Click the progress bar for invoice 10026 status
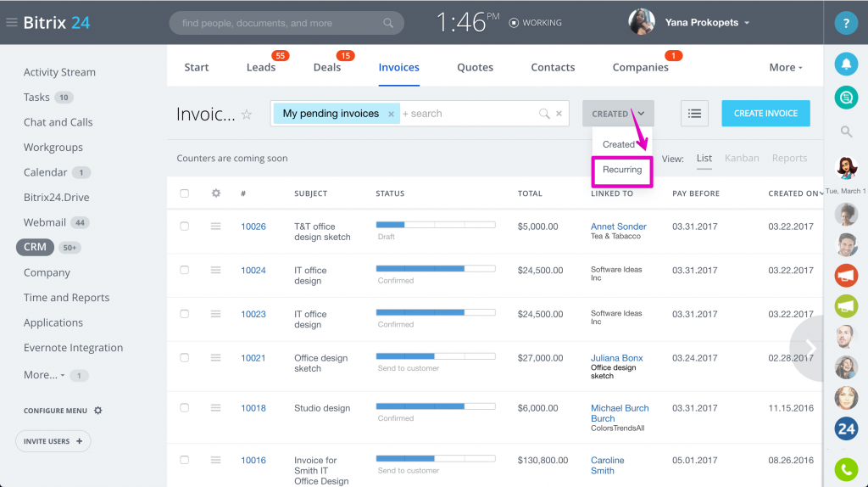Viewport: 868px width, 487px height. pyautogui.click(x=436, y=224)
